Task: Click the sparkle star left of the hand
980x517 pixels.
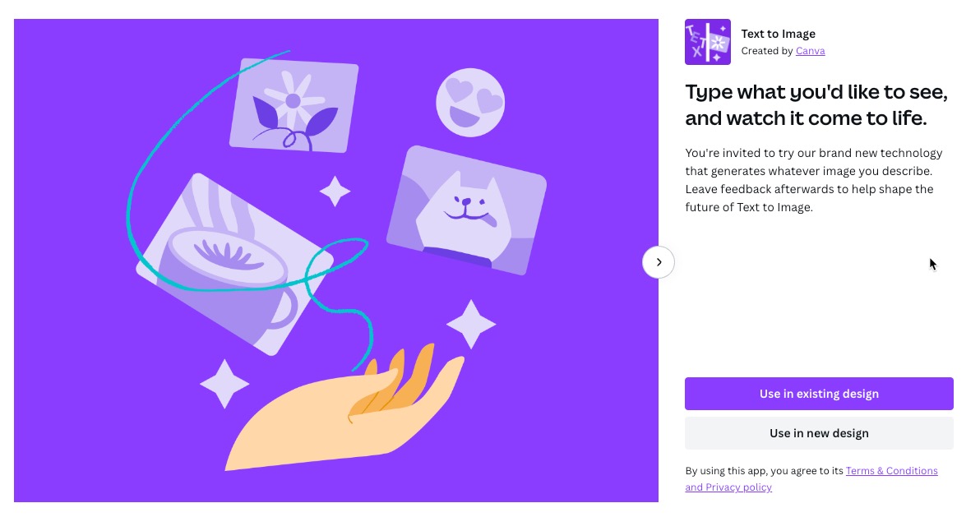Action: [x=224, y=384]
